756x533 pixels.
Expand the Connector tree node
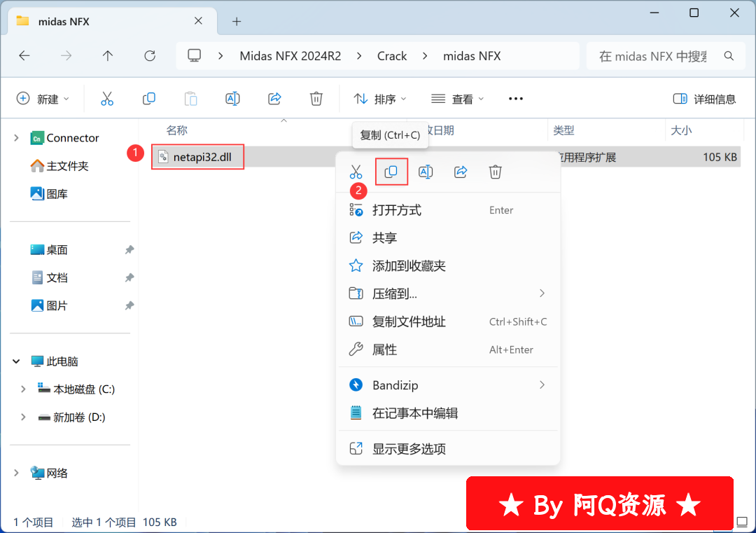tap(16, 138)
